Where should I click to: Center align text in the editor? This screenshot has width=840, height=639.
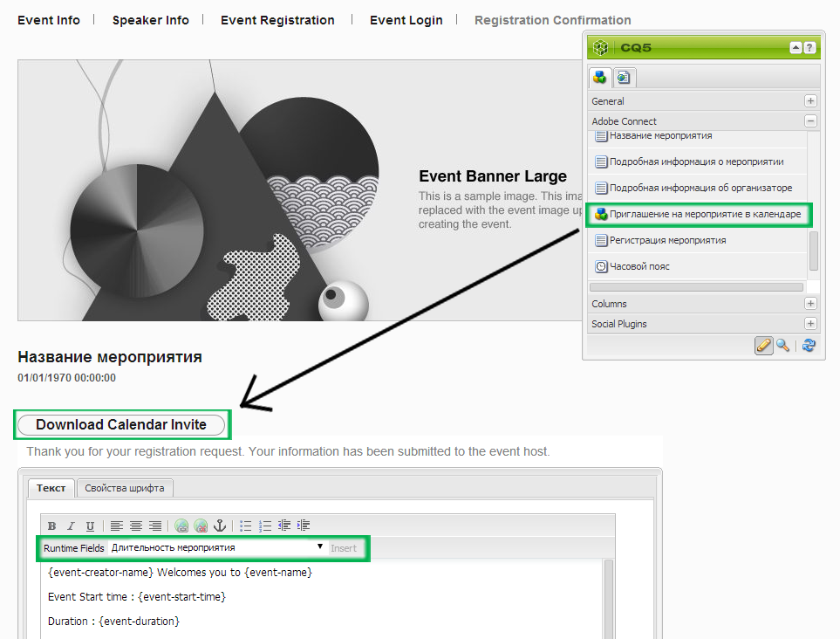(x=136, y=526)
